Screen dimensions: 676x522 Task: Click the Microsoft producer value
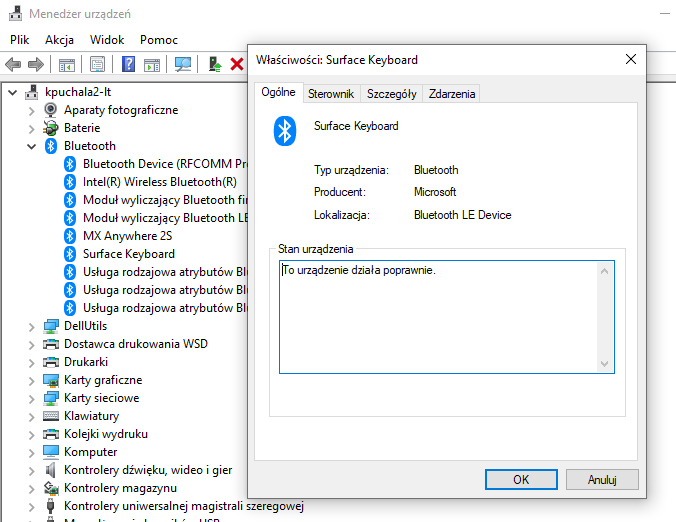[435, 192]
